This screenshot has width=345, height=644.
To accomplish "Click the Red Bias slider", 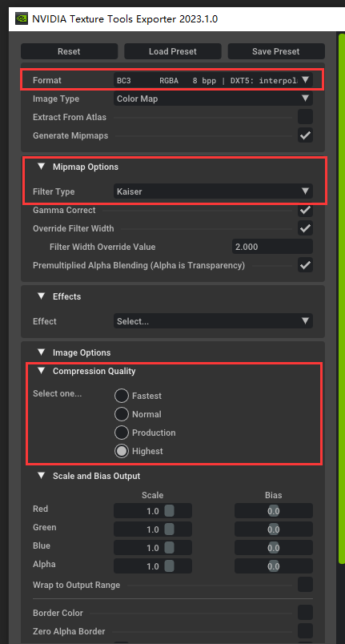I will coord(274,511).
